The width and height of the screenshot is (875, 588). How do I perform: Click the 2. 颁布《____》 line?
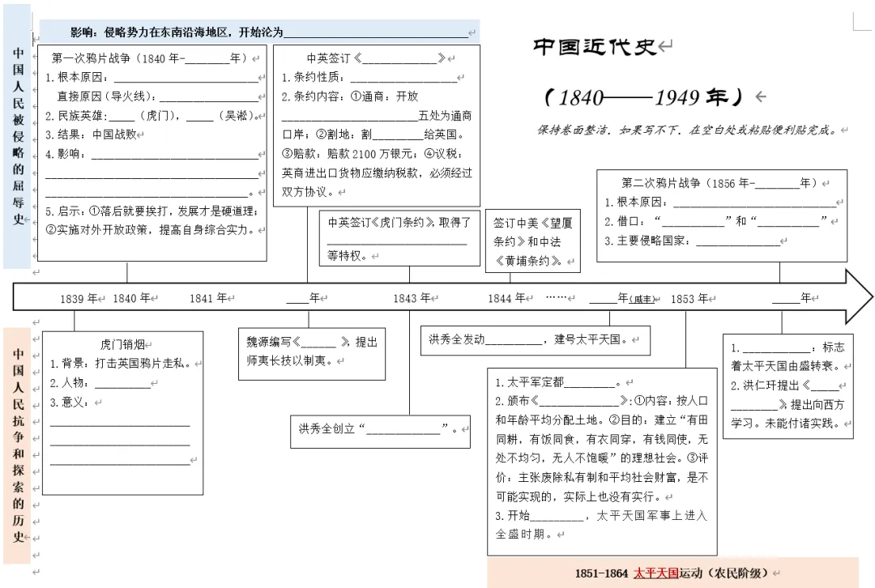tap(601, 401)
